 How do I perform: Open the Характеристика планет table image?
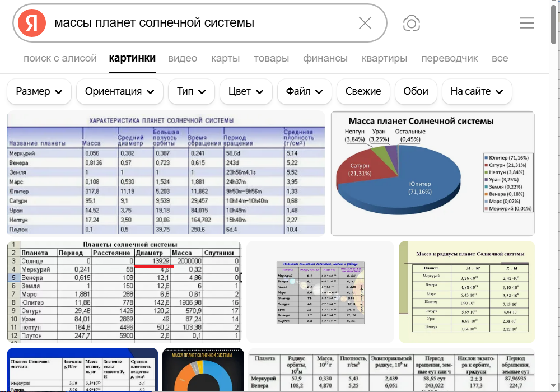[166, 174]
